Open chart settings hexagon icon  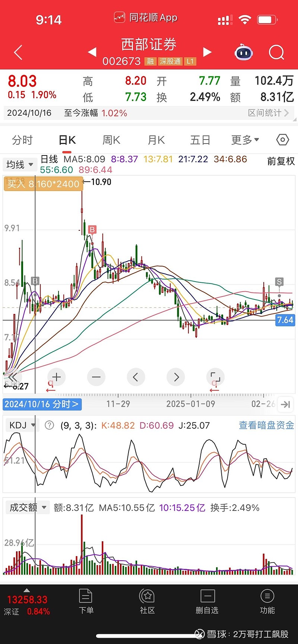click(x=283, y=140)
